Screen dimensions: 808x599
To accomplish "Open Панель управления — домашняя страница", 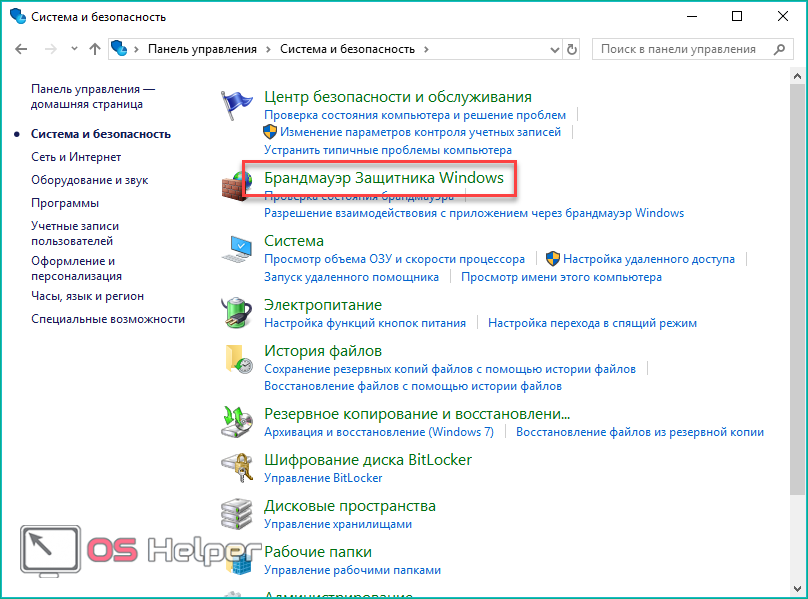I will pyautogui.click(x=93, y=96).
